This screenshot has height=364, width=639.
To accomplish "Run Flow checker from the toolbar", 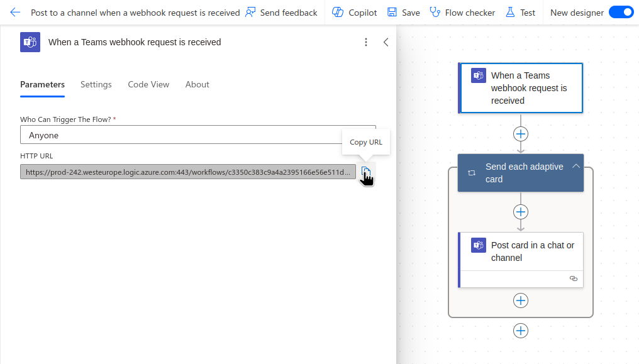I will click(x=462, y=12).
